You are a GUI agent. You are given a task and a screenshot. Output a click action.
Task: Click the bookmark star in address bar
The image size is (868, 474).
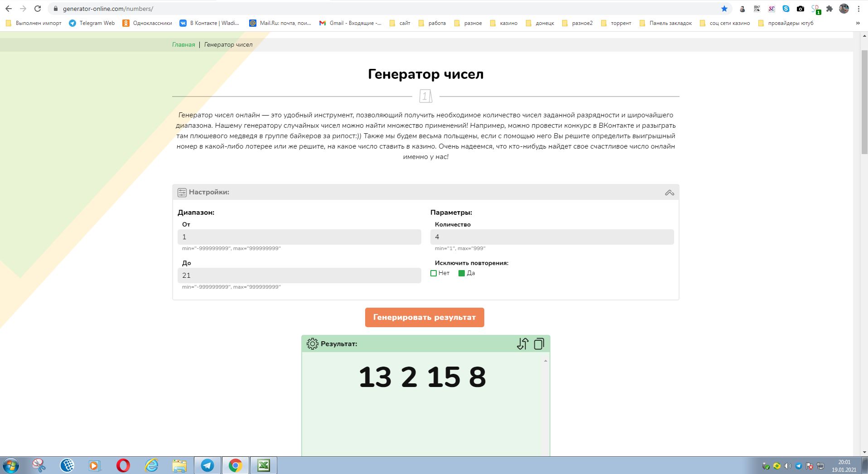pyautogui.click(x=724, y=9)
